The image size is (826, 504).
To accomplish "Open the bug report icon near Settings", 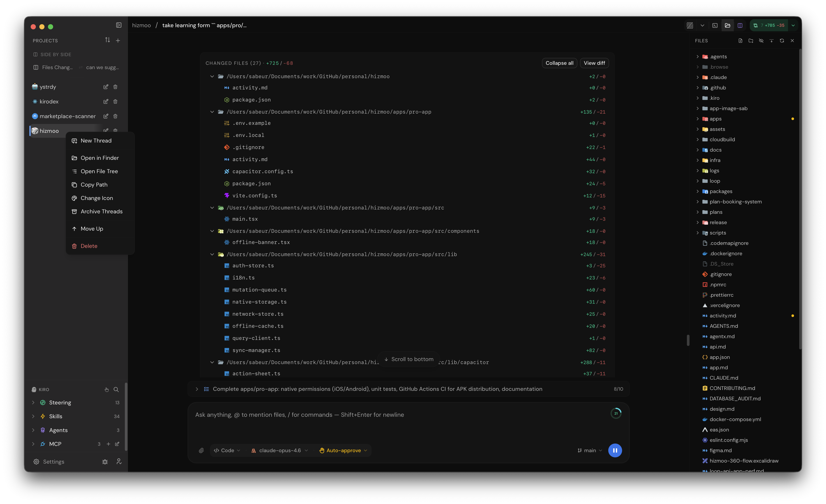I will tap(105, 462).
